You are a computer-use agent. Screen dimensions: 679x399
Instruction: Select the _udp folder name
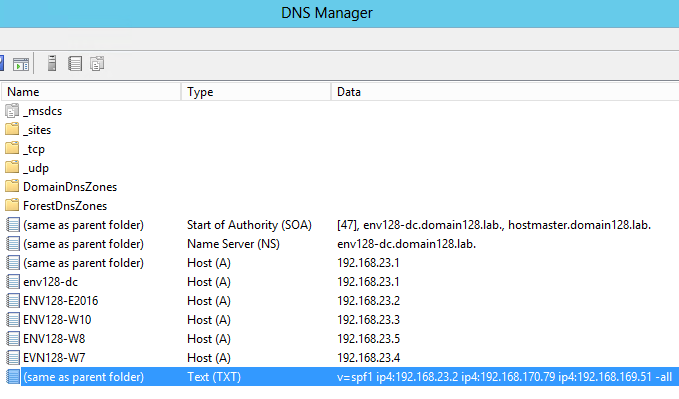[x=36, y=168]
